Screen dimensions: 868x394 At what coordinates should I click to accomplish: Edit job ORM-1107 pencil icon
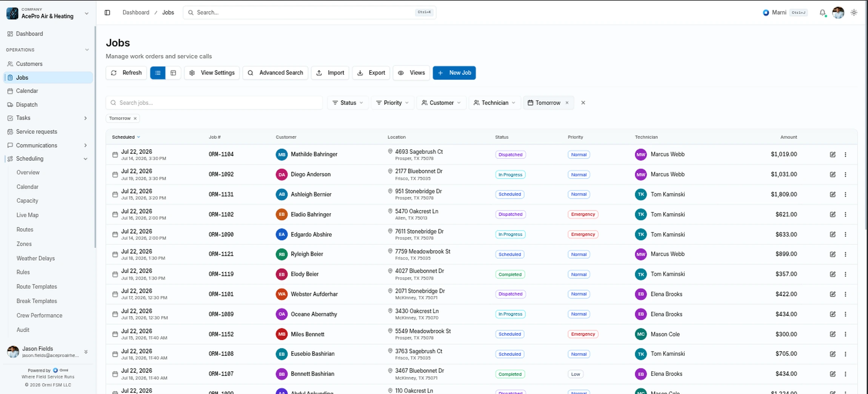tap(833, 374)
